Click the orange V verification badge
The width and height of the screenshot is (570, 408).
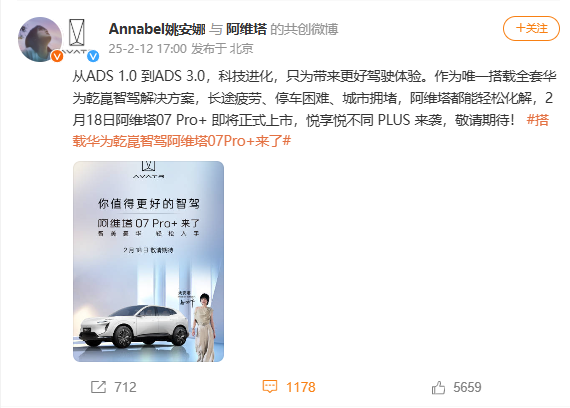[57, 56]
